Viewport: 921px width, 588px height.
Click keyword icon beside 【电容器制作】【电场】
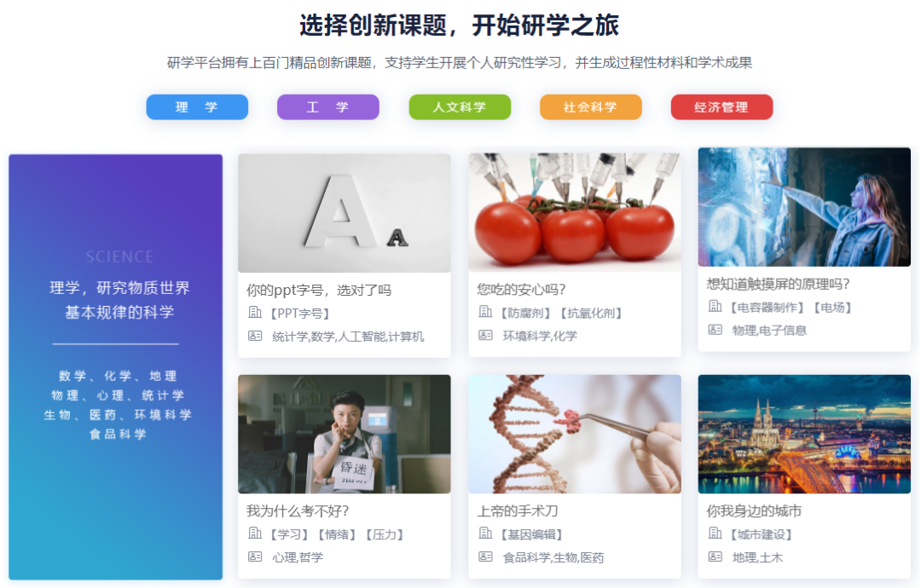click(x=715, y=306)
